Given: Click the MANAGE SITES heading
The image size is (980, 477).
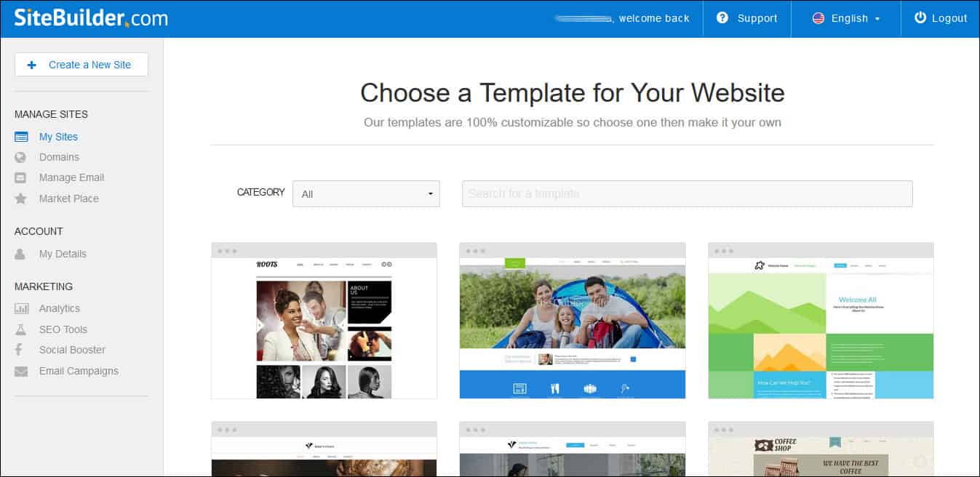Looking at the screenshot, I should (x=51, y=114).
